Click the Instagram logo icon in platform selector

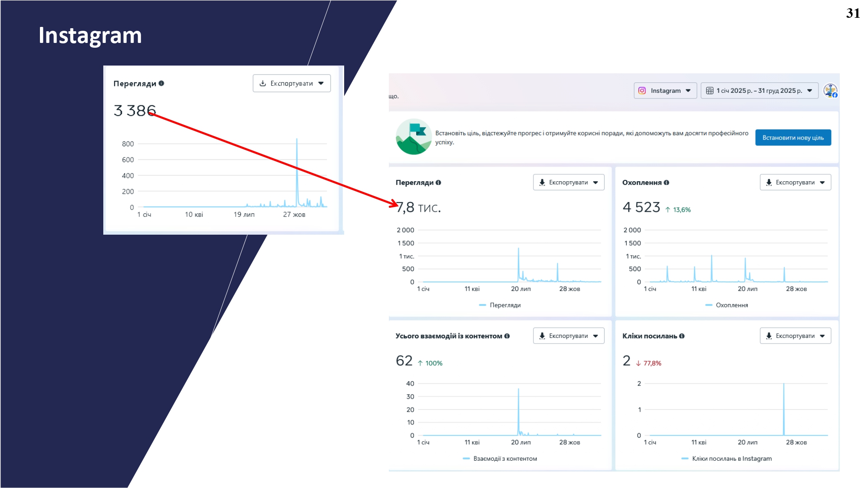(642, 91)
